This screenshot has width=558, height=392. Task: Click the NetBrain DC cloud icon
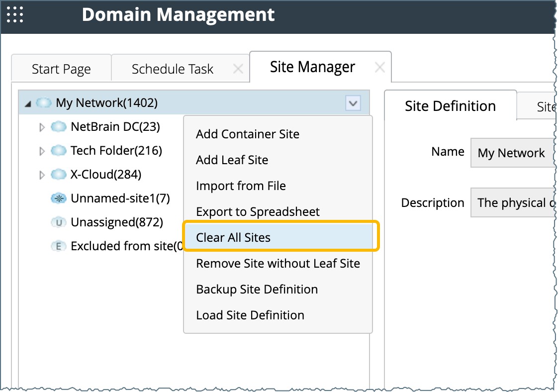coord(59,127)
